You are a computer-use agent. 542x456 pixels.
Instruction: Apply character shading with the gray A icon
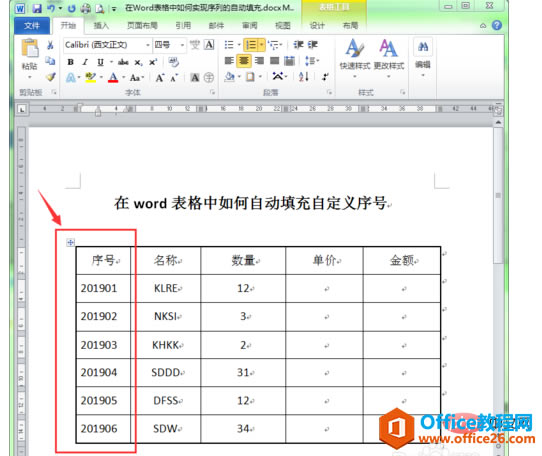195,78
